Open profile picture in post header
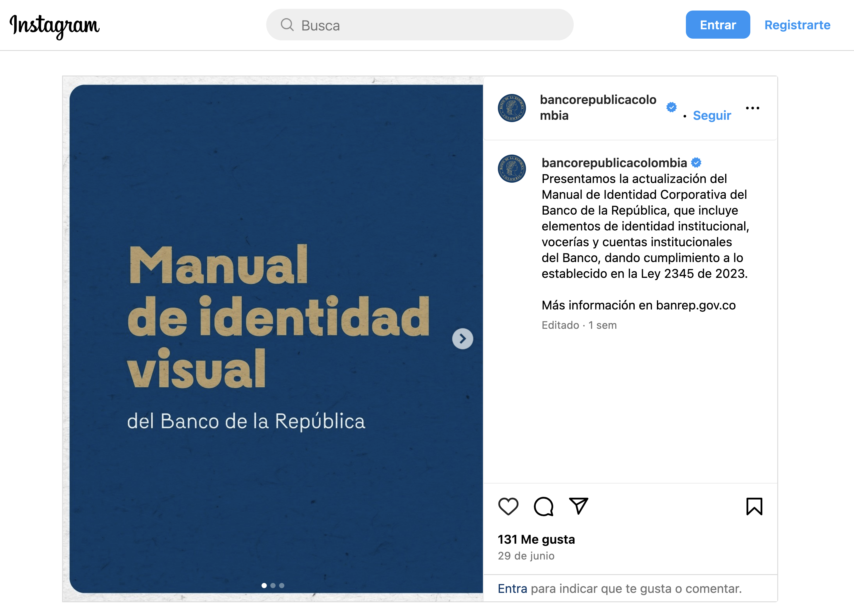 (x=512, y=108)
